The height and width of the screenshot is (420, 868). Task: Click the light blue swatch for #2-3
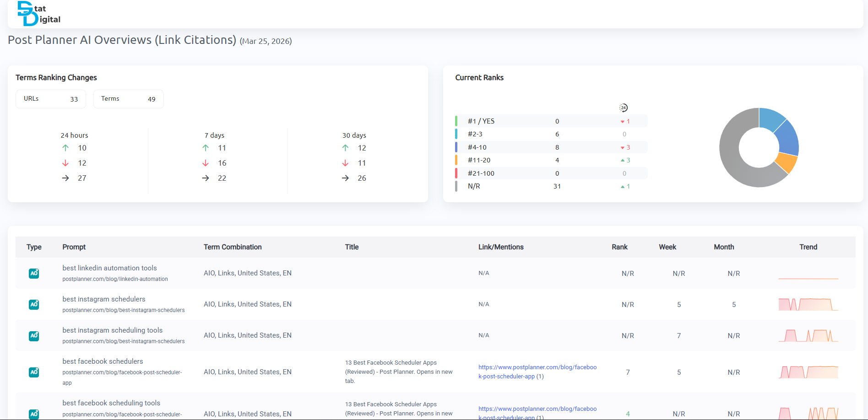(x=456, y=134)
